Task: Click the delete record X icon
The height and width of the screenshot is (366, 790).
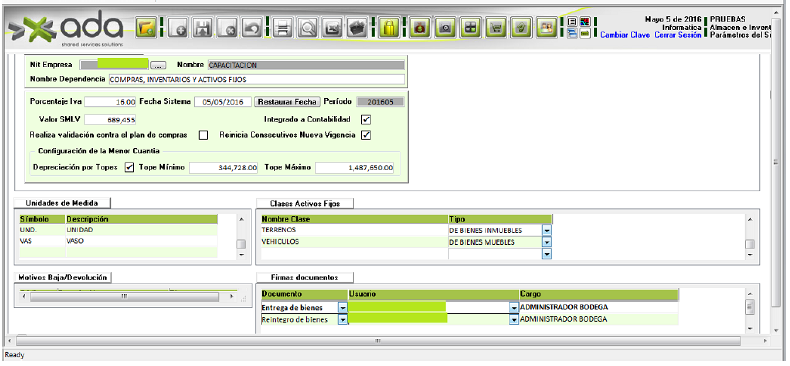Action: pos(227,28)
